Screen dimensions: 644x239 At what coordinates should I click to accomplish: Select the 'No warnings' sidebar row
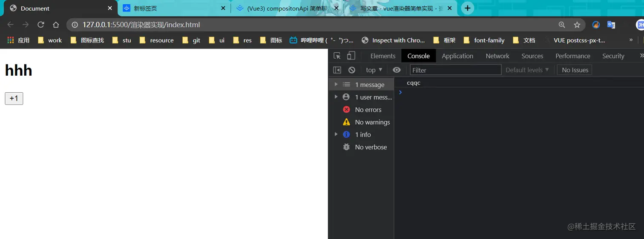point(361,122)
